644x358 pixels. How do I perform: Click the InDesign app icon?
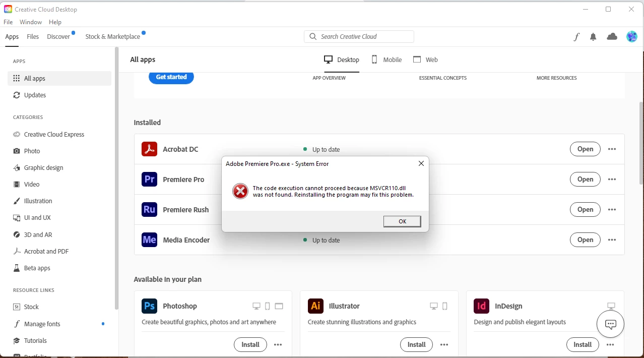coord(482,306)
